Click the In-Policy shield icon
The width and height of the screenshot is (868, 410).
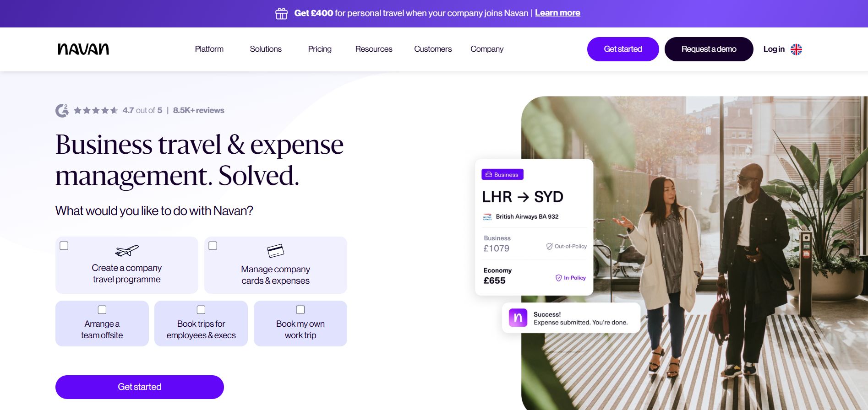(558, 278)
